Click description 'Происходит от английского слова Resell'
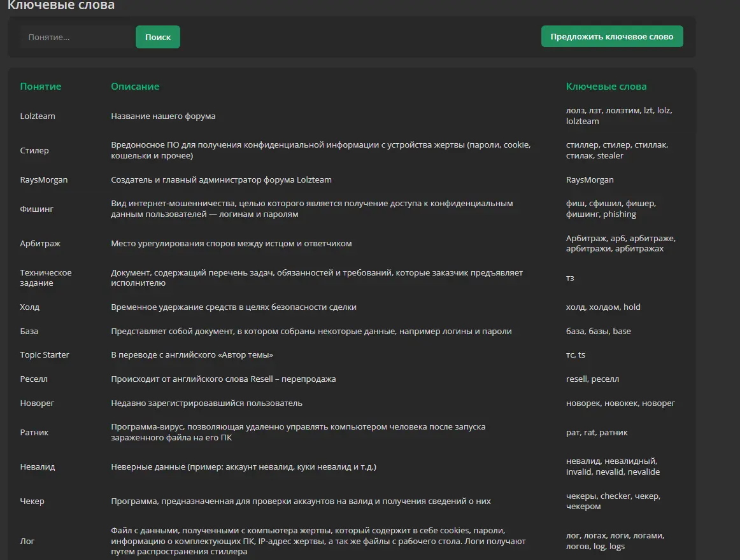Screen dimensions: 740x560 point(224,379)
